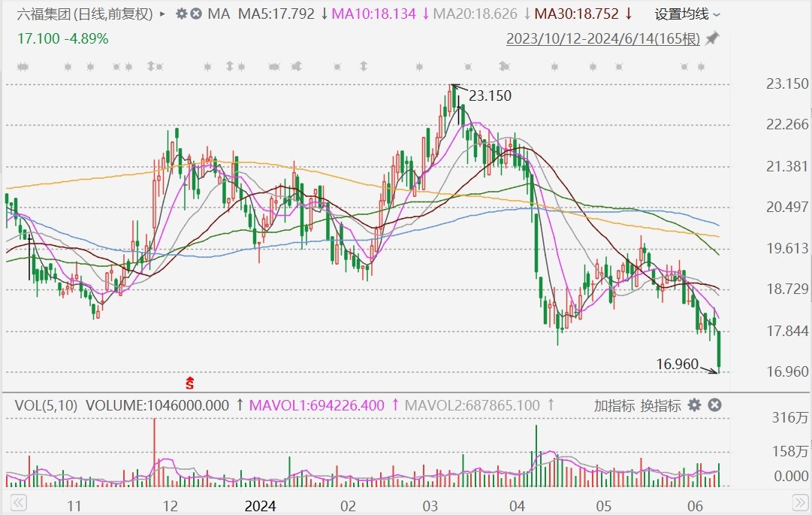Click the 六福集团(日线,前复权) title
The image size is (812, 515).
[x=85, y=14]
